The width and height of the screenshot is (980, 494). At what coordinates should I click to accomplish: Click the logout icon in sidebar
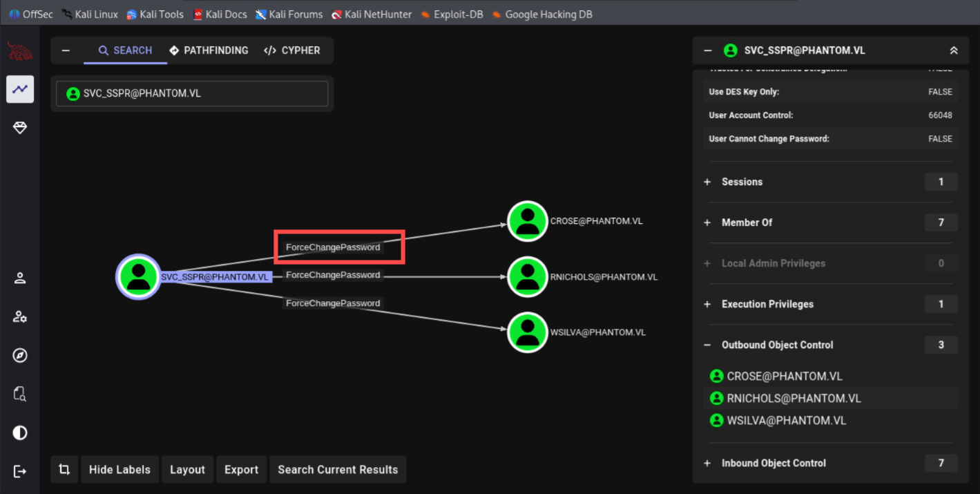(20, 472)
